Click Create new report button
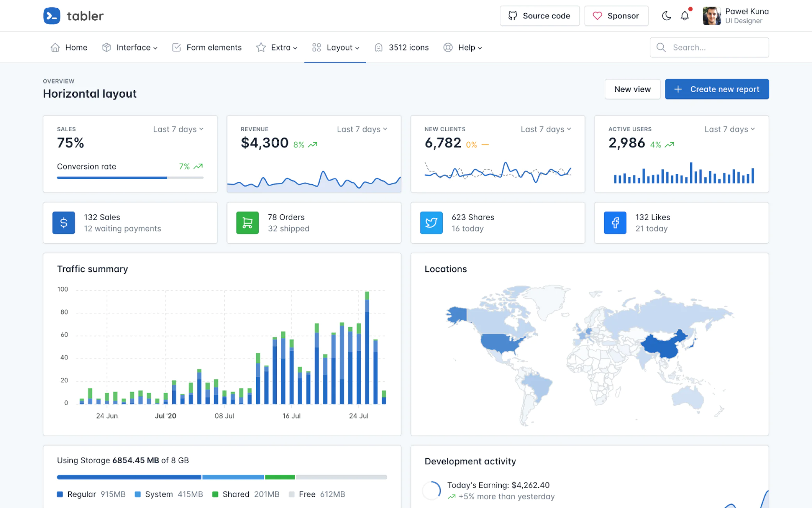Screen dimensions: 812x508 tap(717, 89)
